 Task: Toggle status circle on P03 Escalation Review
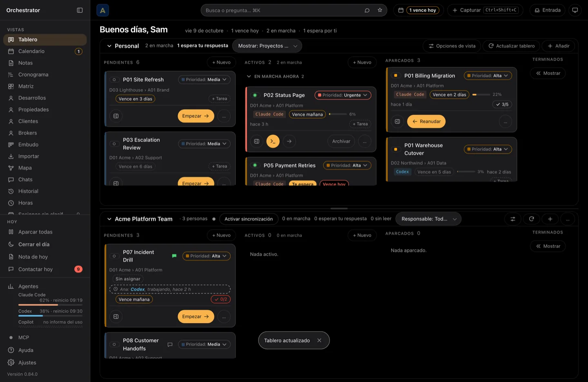[x=114, y=144]
